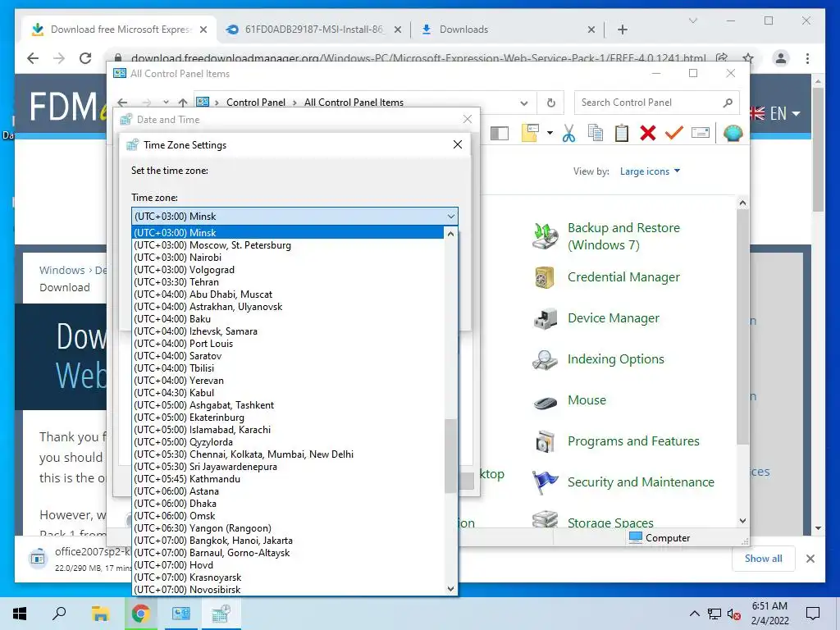Image resolution: width=840 pixels, height=630 pixels.
Task: Click the time zone list scrollbar thumb
Action: tap(450, 456)
